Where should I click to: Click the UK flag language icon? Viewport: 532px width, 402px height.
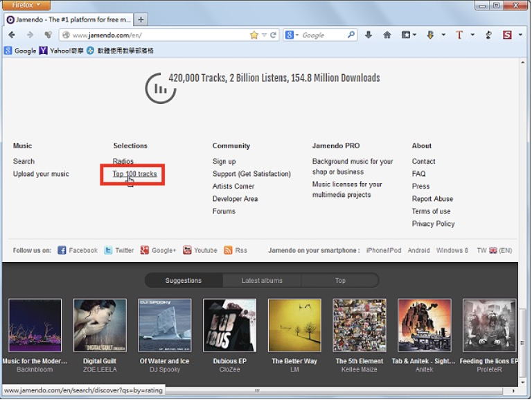[x=493, y=251]
